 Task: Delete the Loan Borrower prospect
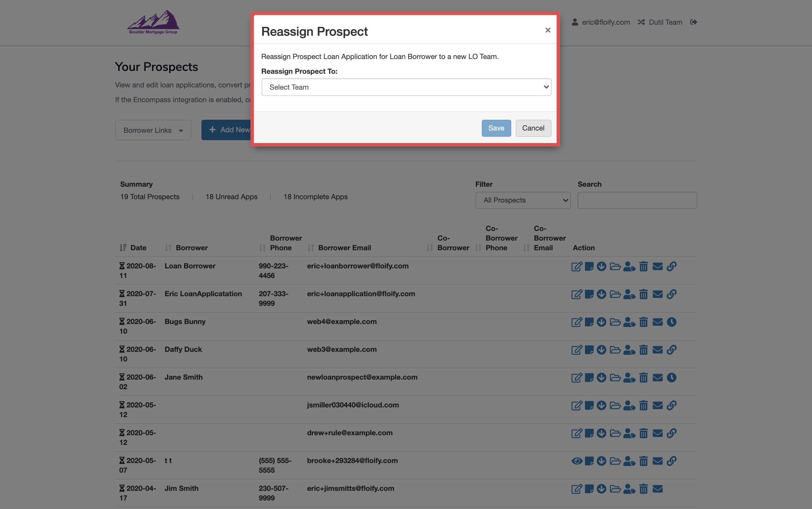pyautogui.click(x=643, y=266)
